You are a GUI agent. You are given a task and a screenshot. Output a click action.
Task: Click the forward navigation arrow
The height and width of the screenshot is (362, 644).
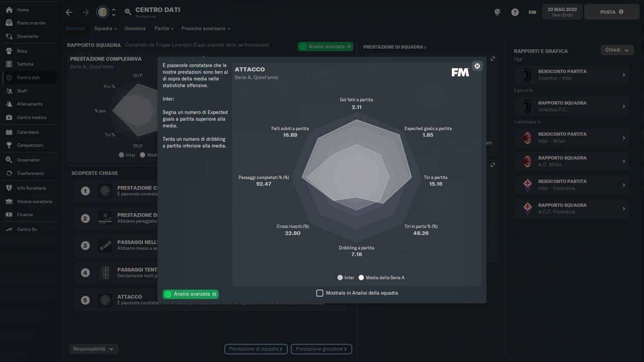[x=86, y=12]
